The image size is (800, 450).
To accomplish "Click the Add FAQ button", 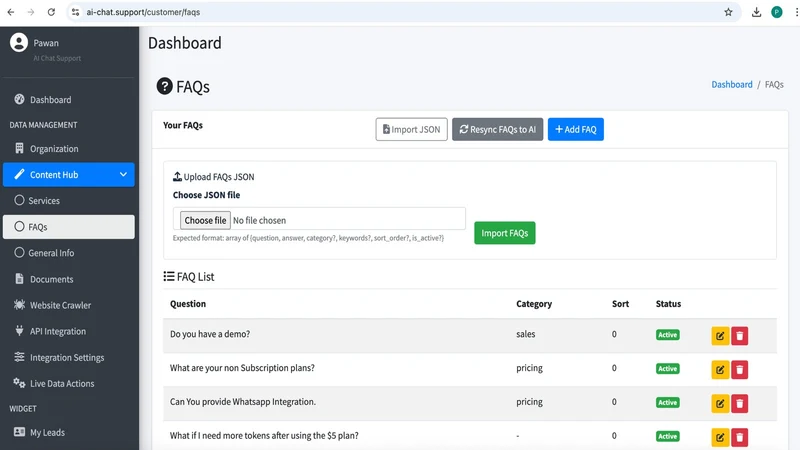I will coord(576,129).
